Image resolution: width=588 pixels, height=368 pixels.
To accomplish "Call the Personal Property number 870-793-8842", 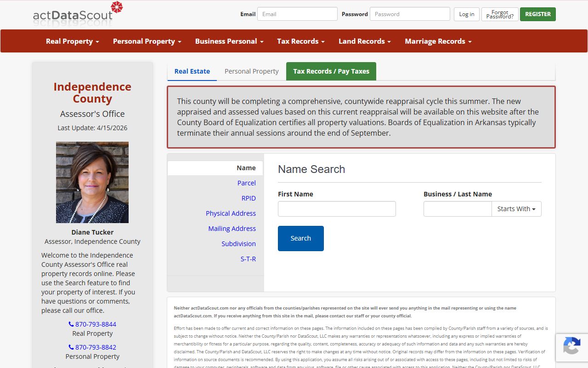I will click(x=92, y=347).
